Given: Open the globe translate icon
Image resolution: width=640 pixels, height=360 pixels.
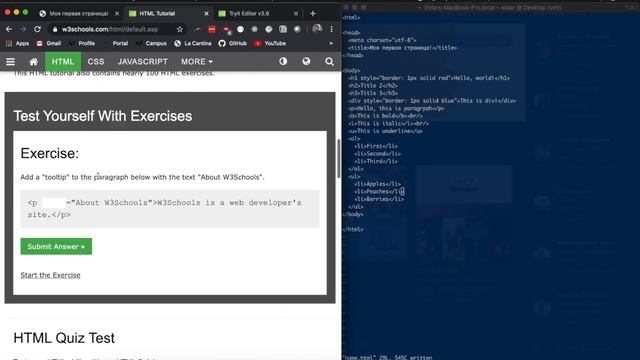Looking at the screenshot, I should (306, 61).
